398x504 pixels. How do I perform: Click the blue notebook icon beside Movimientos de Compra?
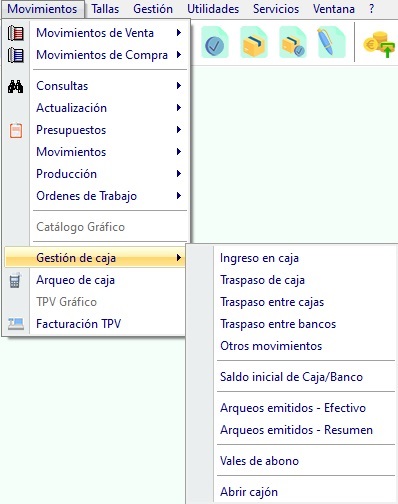(x=16, y=55)
